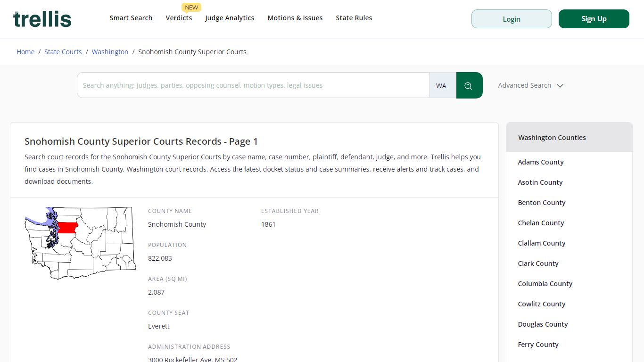Click the Sign Up button
This screenshot has width=644, height=362.
(594, 19)
